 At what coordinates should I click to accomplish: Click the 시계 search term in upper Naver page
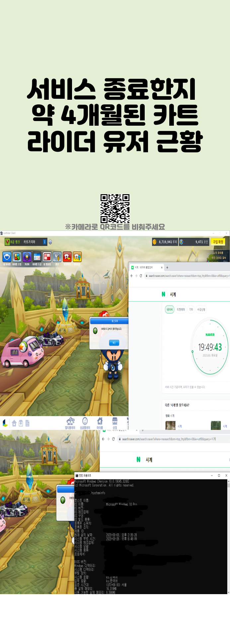pyautogui.click(x=173, y=294)
